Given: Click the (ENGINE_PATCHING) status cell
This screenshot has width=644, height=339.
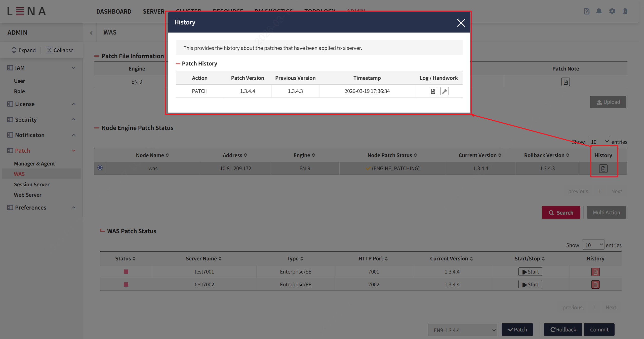Looking at the screenshot, I should point(392,168).
